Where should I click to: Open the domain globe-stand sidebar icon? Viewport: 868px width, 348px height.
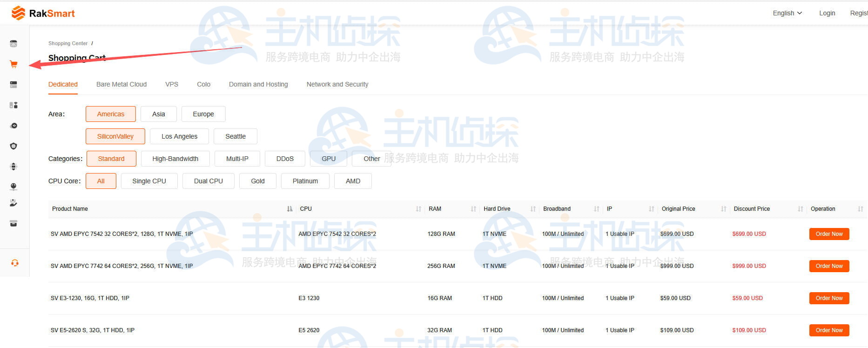click(x=13, y=187)
